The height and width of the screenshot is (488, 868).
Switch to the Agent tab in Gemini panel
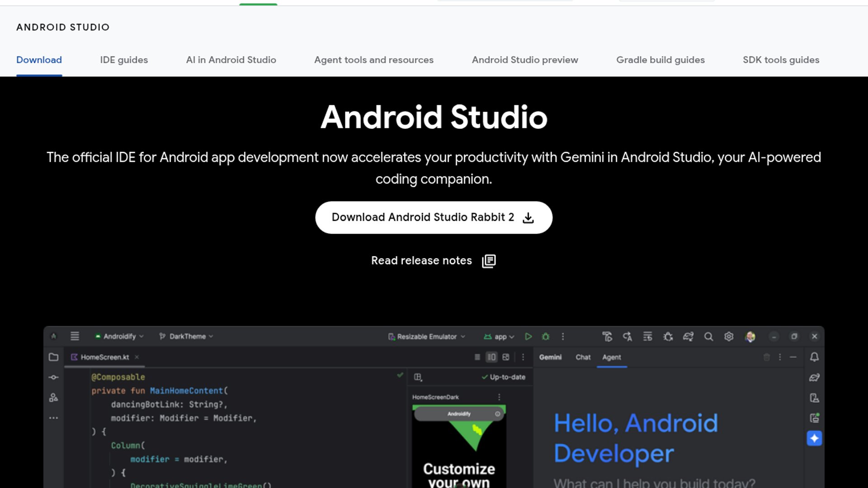click(x=611, y=357)
